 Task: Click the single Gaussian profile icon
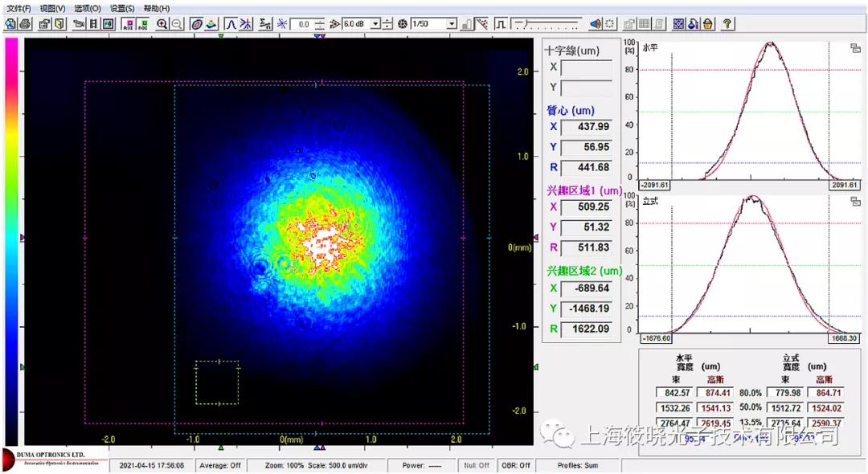[x=231, y=24]
